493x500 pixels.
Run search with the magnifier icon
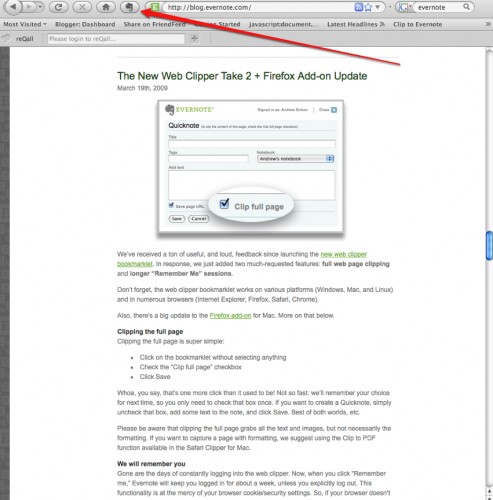click(467, 7)
